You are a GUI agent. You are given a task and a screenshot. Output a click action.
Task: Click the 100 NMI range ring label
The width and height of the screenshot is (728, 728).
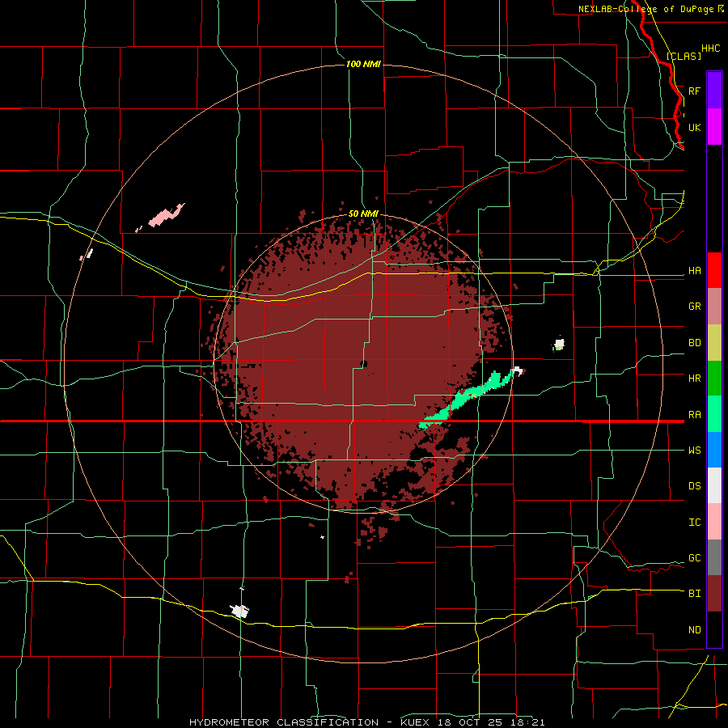click(x=363, y=64)
